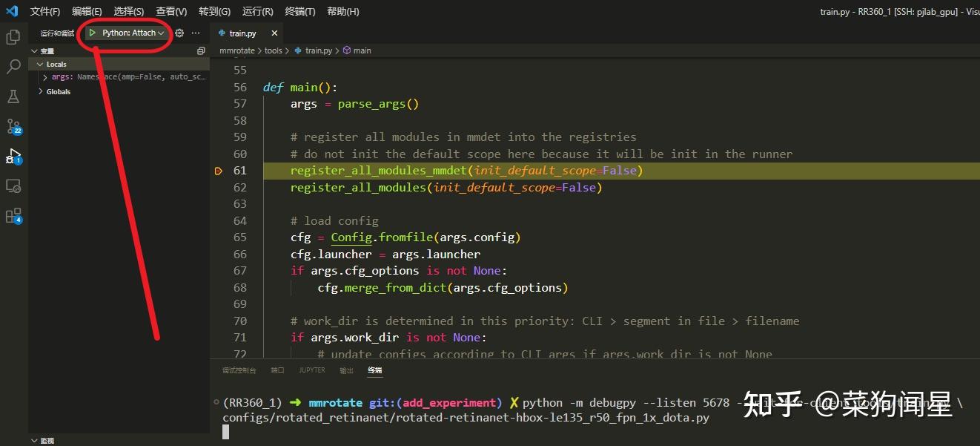Open the Extensions view with 4 updates
The width and height of the screenshot is (980, 446).
pyautogui.click(x=13, y=217)
